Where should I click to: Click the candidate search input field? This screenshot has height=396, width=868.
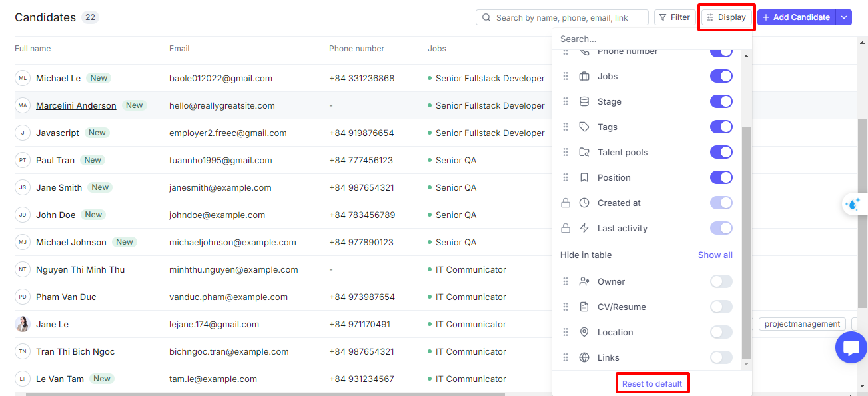562,17
